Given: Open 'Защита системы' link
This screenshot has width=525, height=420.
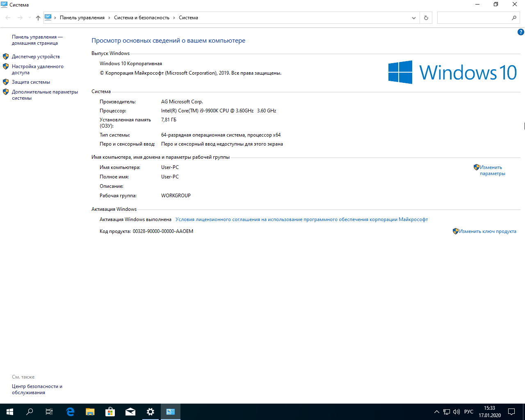Looking at the screenshot, I should [x=31, y=82].
